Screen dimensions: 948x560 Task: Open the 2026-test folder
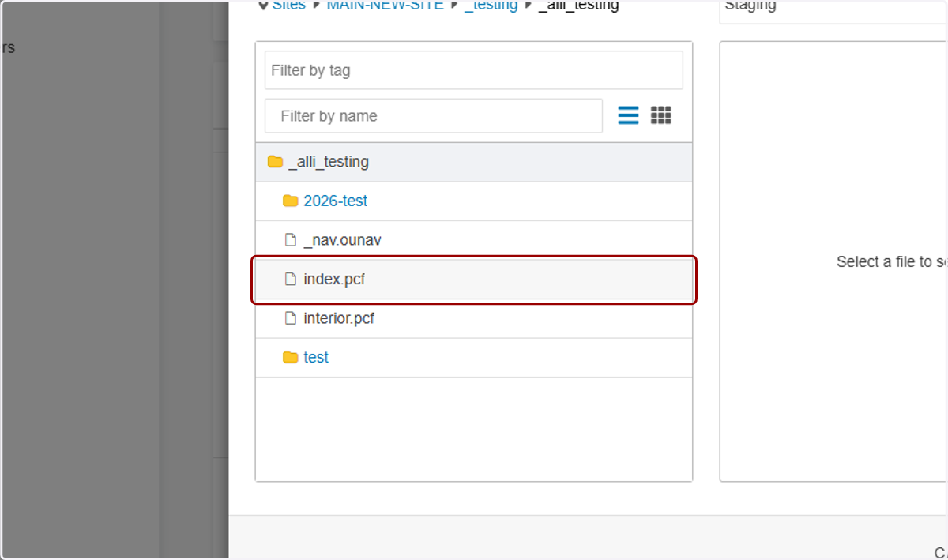(x=335, y=201)
